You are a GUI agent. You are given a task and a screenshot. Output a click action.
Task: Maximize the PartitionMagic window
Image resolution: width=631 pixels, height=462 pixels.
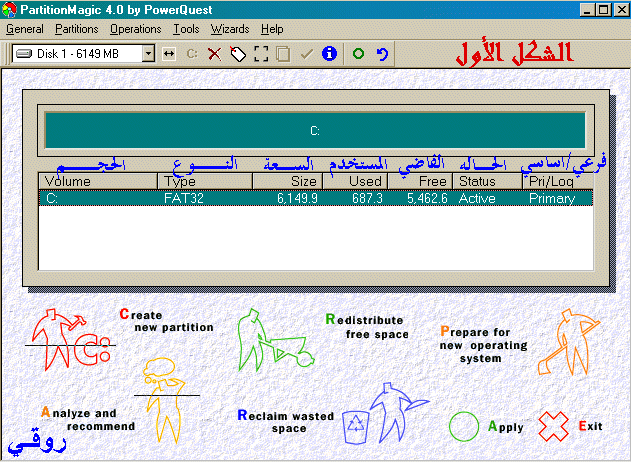pyautogui.click(x=604, y=10)
